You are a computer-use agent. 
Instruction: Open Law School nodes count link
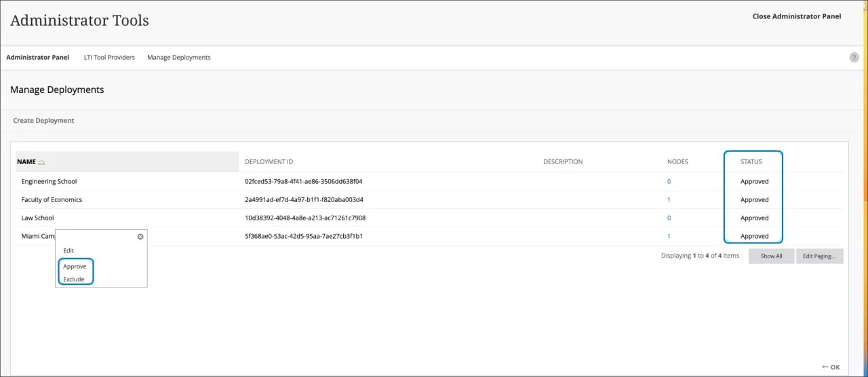click(x=669, y=218)
